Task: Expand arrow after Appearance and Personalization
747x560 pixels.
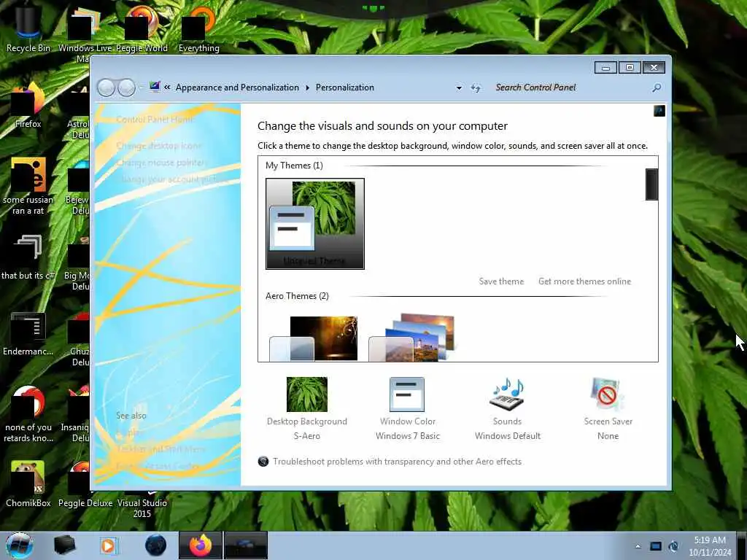Action: pyautogui.click(x=307, y=87)
